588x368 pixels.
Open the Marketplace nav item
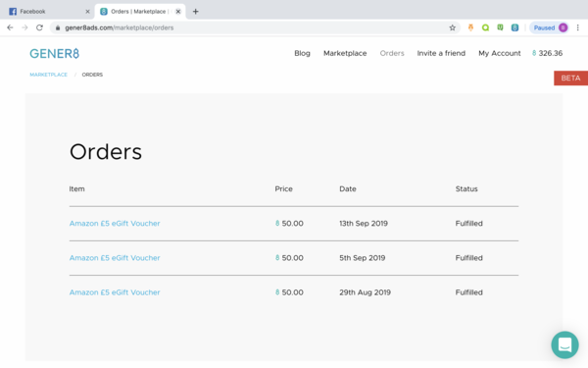tap(345, 53)
